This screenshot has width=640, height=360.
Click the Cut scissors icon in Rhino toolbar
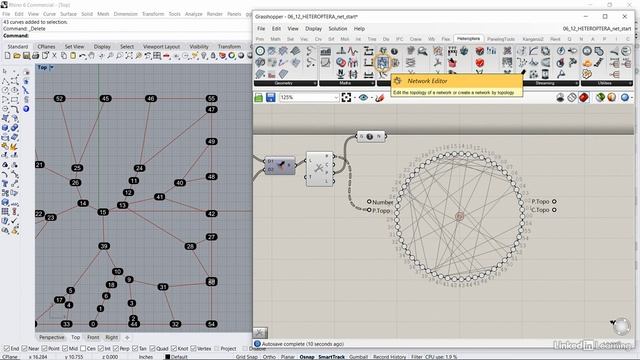coord(54,56)
